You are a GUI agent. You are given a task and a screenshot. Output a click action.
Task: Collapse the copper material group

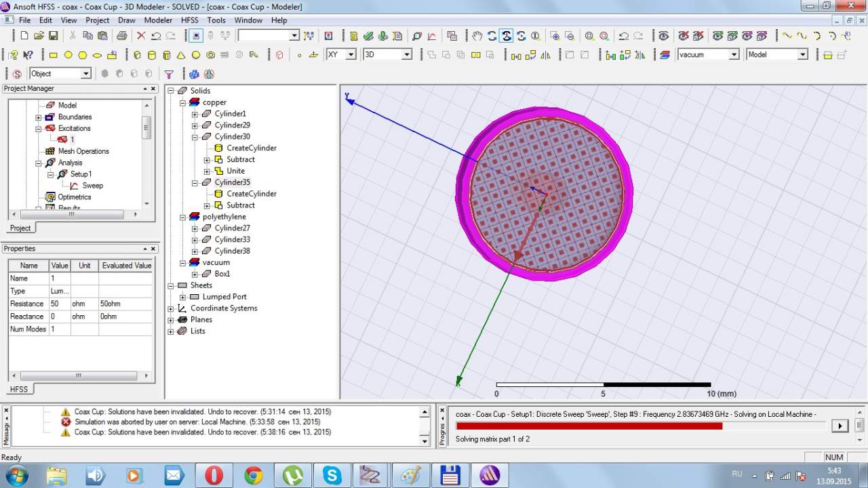(x=183, y=102)
